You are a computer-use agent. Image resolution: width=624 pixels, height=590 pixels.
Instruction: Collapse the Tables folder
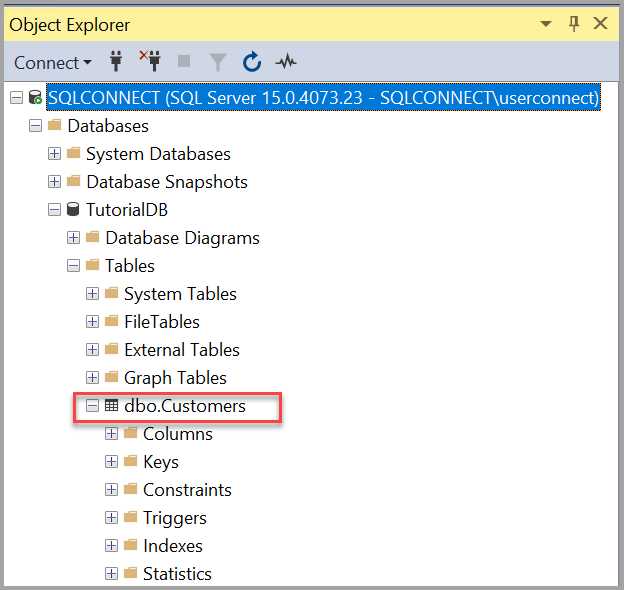73,266
